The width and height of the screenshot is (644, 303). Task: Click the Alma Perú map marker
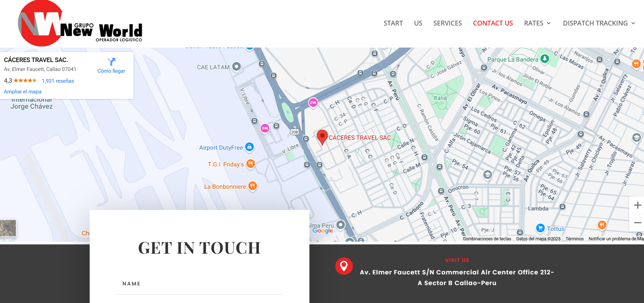click(341, 225)
